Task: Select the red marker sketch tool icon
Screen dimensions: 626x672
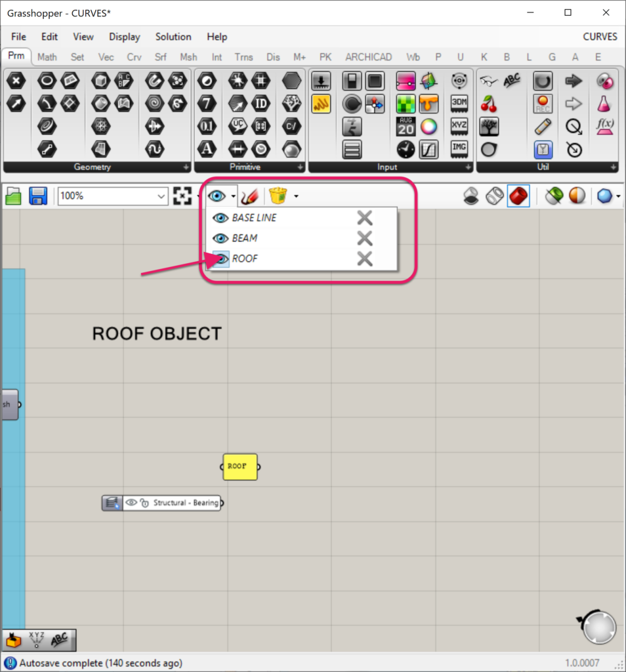Action: 250,196
